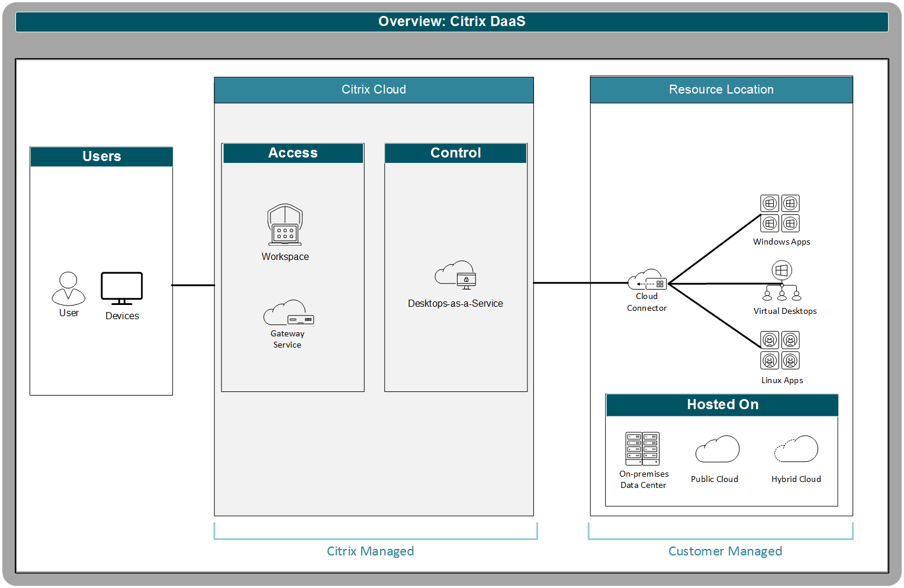The image size is (904, 588).
Task: Select the Citrix Managed label
Action: point(371,551)
